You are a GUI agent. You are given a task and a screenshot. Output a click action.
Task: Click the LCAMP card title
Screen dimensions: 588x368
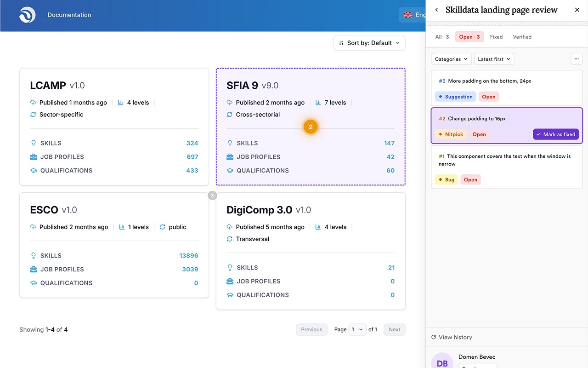(x=48, y=86)
